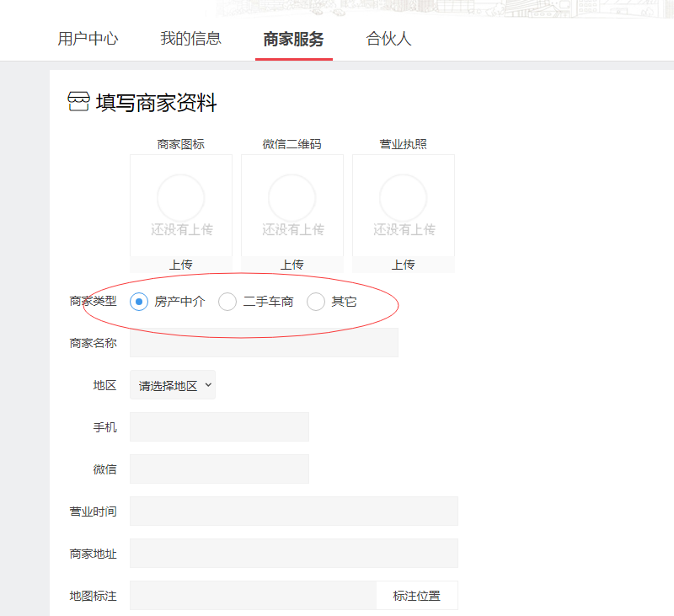Image resolution: width=674 pixels, height=616 pixels.
Task: Open the 请选择地区 region dropdown
Action: pyautogui.click(x=173, y=385)
